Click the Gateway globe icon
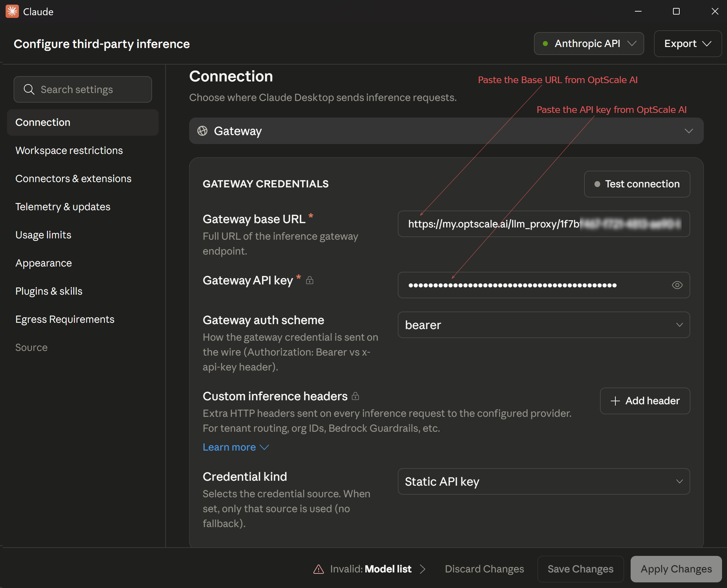 203,131
